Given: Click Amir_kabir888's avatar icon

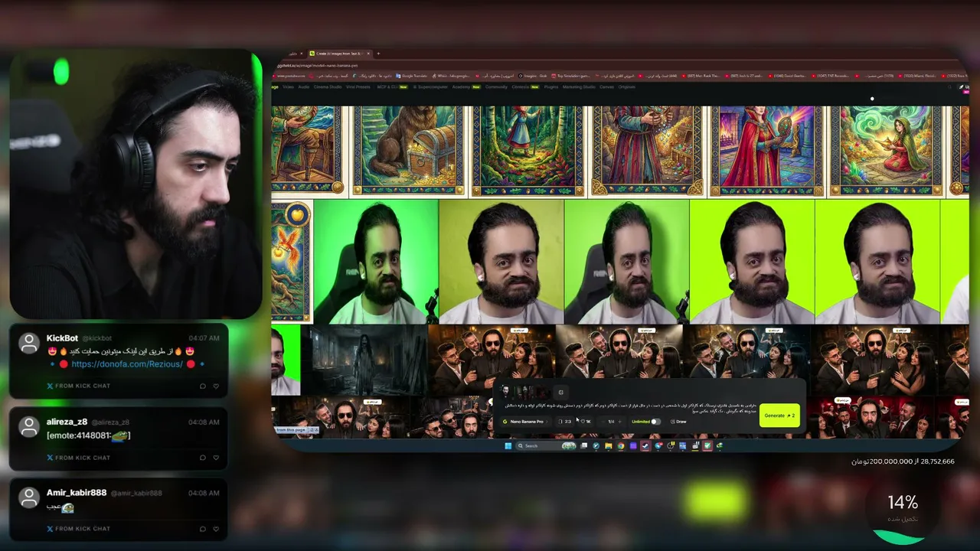Looking at the screenshot, I should coord(29,497).
